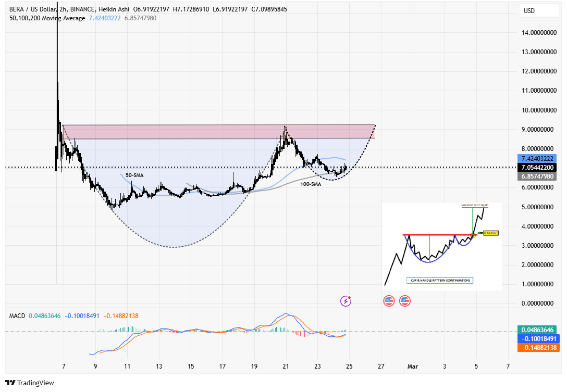
Task: Click the 100-SMA text annotation
Action: pyautogui.click(x=311, y=184)
